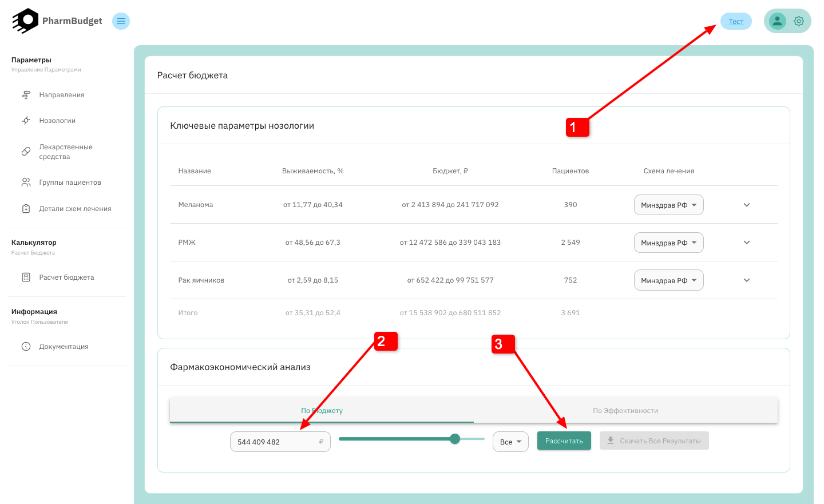Viewport: 824px width, 504px height.
Task: Click the download icon in Скачать Все Результаты
Action: (611, 440)
